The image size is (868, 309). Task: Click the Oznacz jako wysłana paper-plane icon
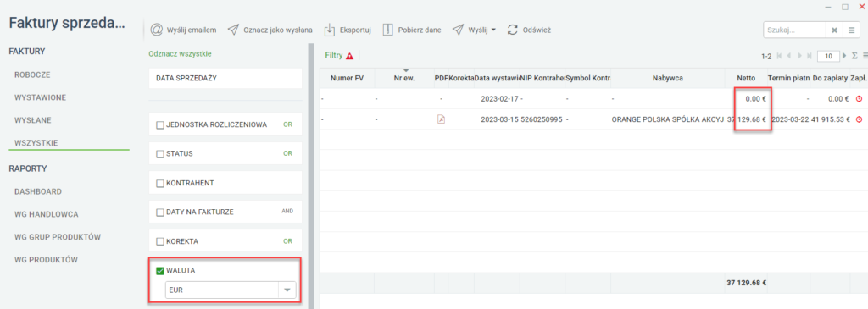(233, 30)
